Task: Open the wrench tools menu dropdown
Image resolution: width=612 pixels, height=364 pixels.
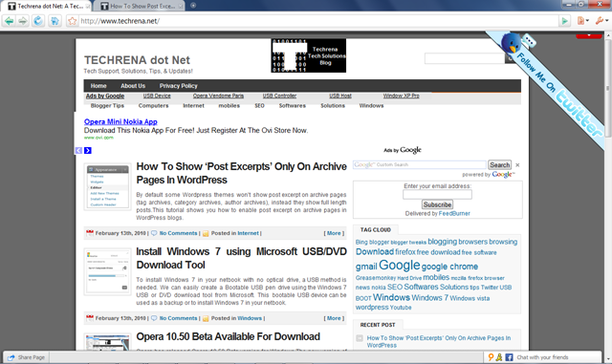Action: click(601, 21)
